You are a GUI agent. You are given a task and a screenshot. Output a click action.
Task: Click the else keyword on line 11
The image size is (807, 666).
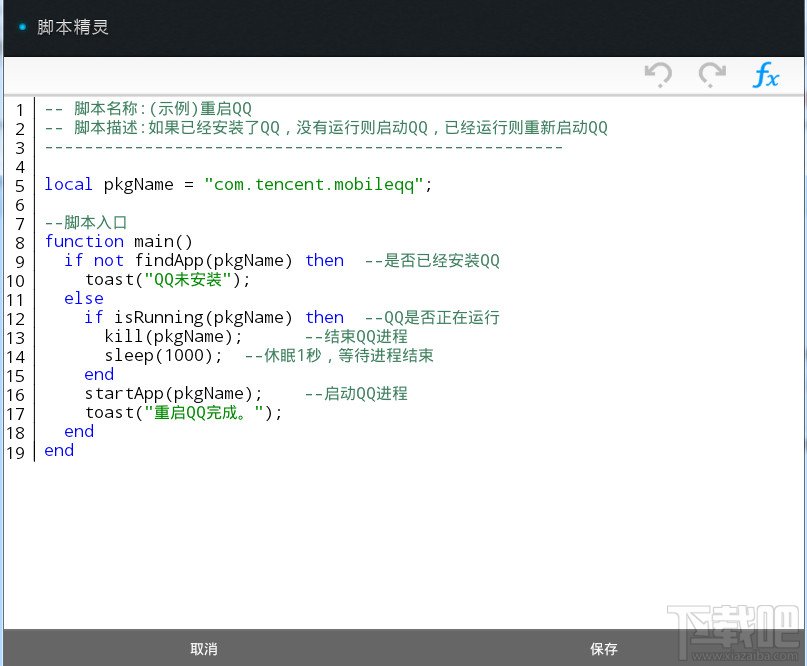[x=84, y=299]
